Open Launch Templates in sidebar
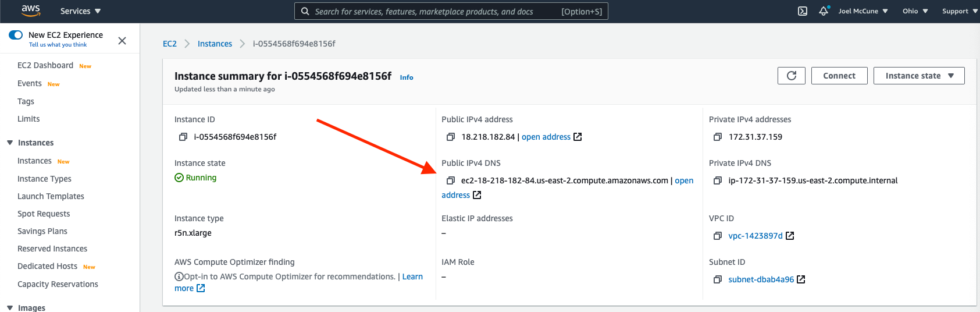 pyautogui.click(x=51, y=196)
